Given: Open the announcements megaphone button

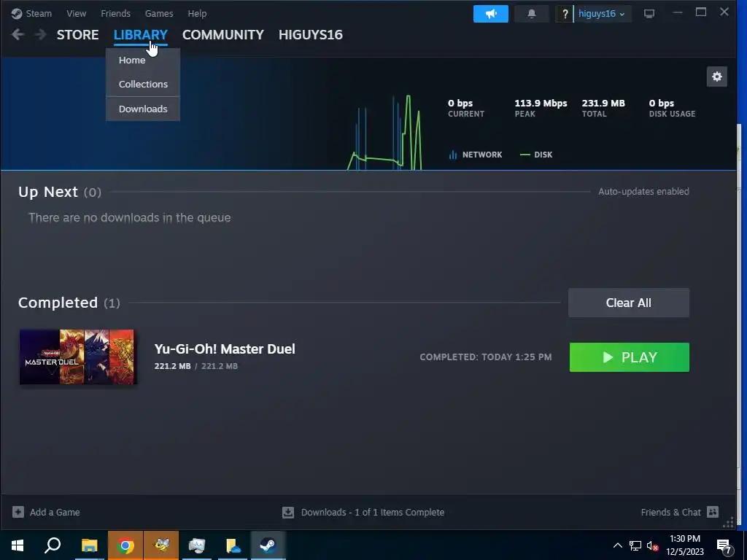Looking at the screenshot, I should pos(491,14).
